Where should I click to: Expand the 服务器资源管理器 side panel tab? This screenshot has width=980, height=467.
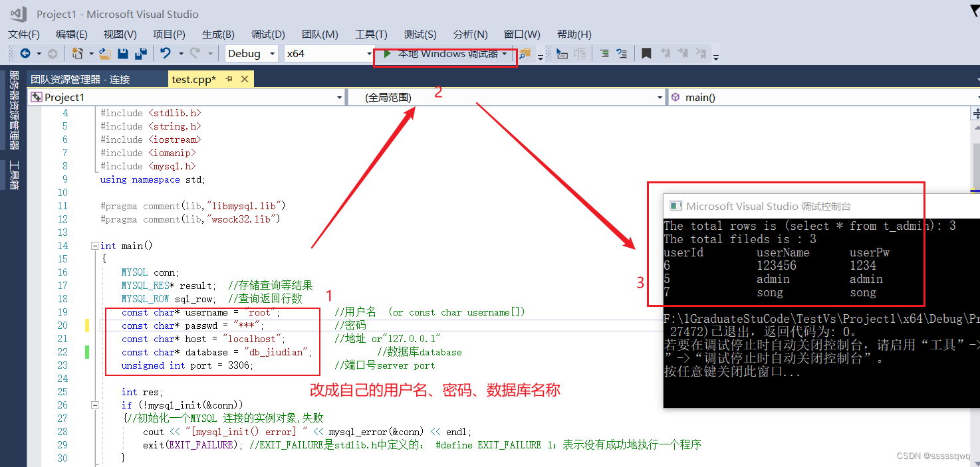(x=13, y=111)
